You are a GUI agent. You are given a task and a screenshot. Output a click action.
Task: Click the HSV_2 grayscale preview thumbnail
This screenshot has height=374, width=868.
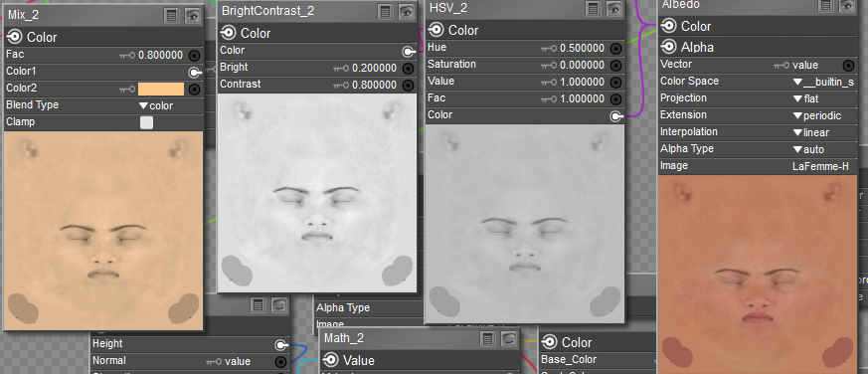coord(525,224)
